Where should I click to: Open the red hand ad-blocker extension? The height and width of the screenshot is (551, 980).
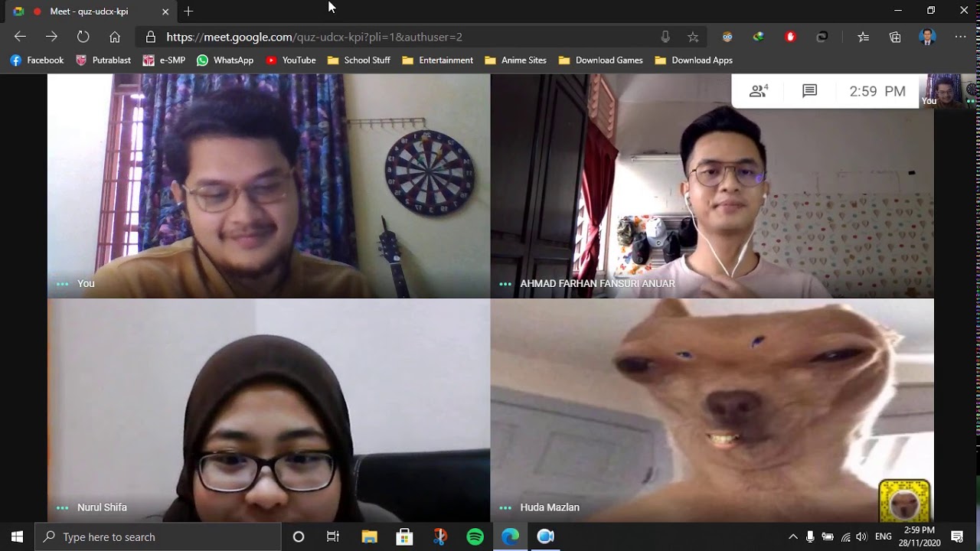click(790, 37)
